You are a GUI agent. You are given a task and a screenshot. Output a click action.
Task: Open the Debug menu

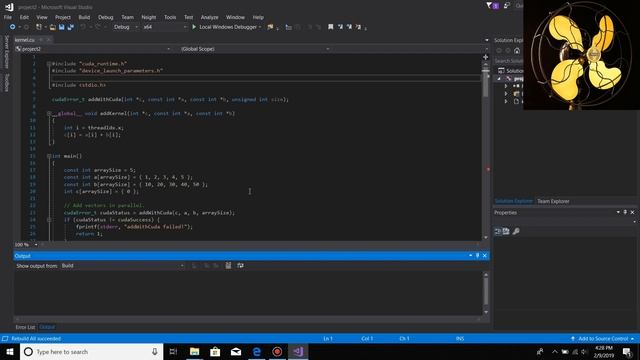(x=105, y=17)
